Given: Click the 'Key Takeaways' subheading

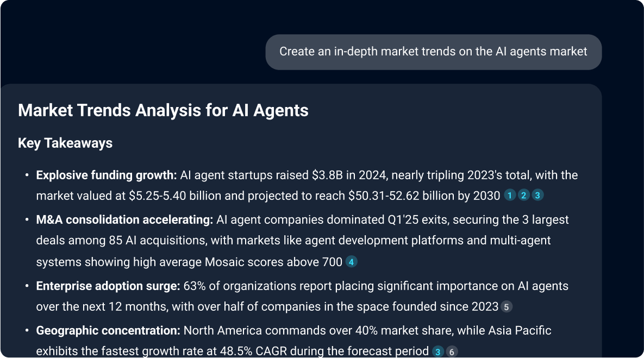Looking at the screenshot, I should [x=65, y=143].
